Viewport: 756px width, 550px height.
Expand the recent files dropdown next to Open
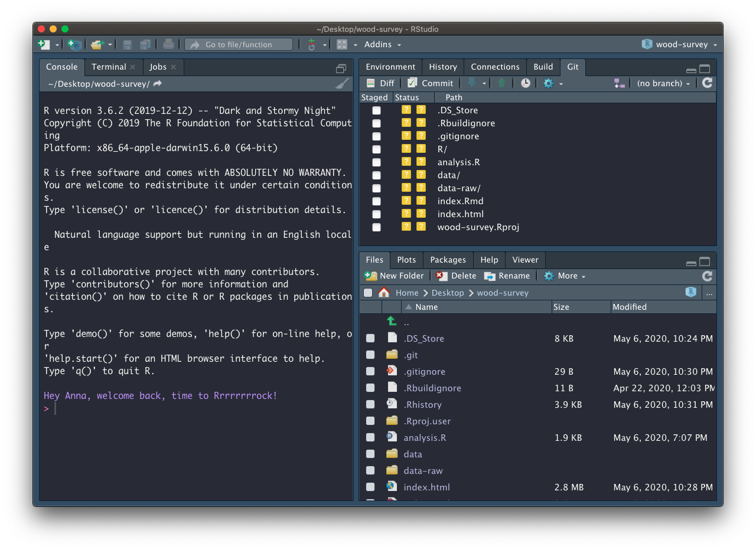[x=110, y=45]
